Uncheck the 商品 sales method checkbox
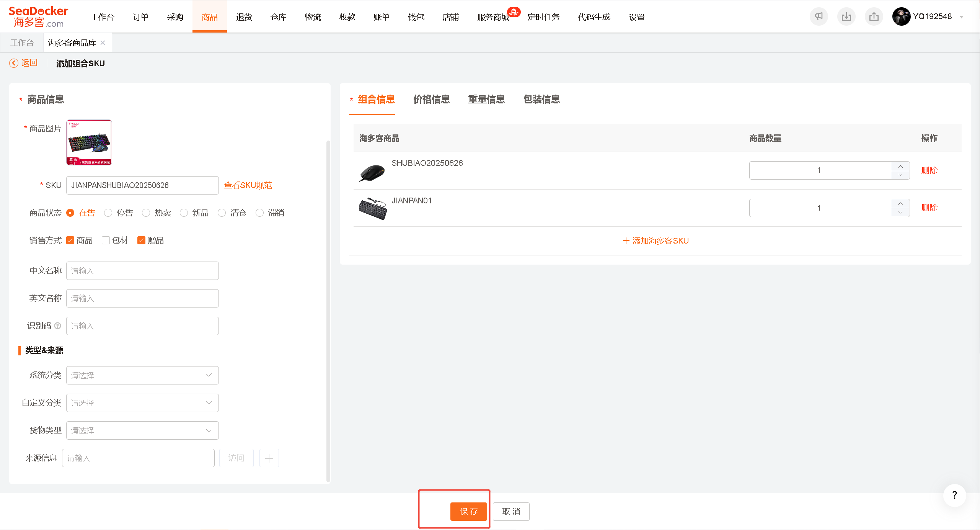This screenshot has width=980, height=530. pos(70,240)
